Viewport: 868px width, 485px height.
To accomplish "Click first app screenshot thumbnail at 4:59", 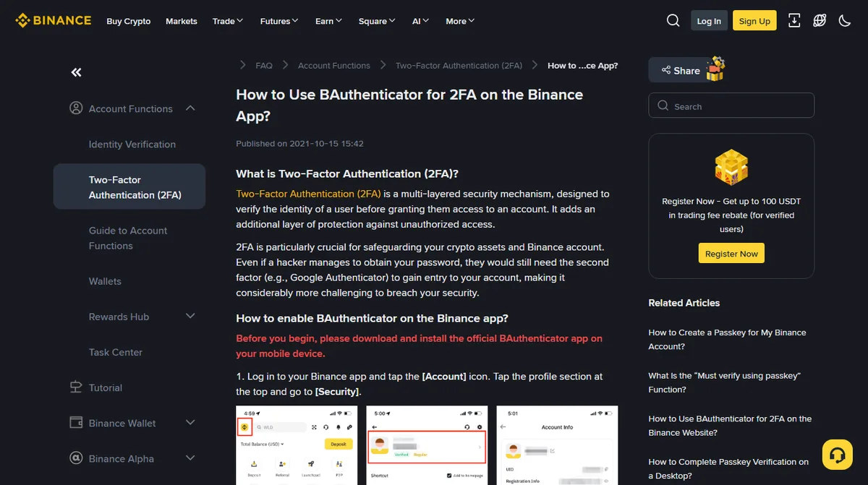I will point(297,445).
